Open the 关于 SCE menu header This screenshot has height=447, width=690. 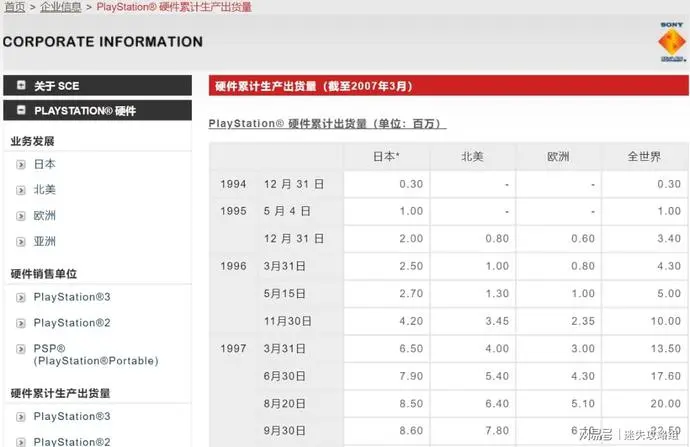coord(97,85)
